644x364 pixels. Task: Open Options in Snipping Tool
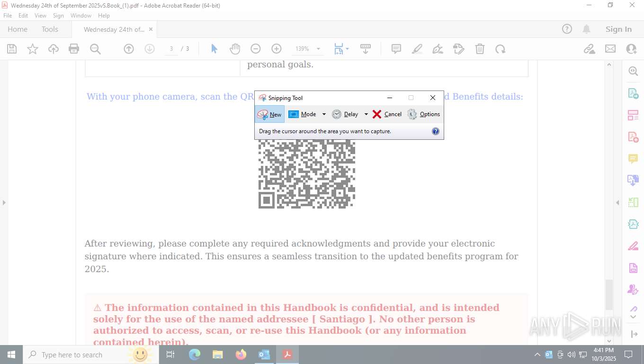tap(424, 114)
